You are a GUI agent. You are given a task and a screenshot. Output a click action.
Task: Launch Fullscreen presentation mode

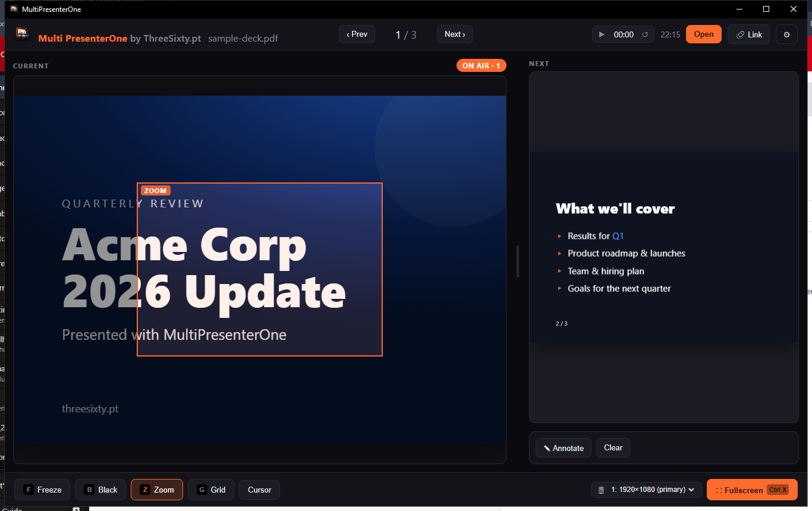(752, 490)
